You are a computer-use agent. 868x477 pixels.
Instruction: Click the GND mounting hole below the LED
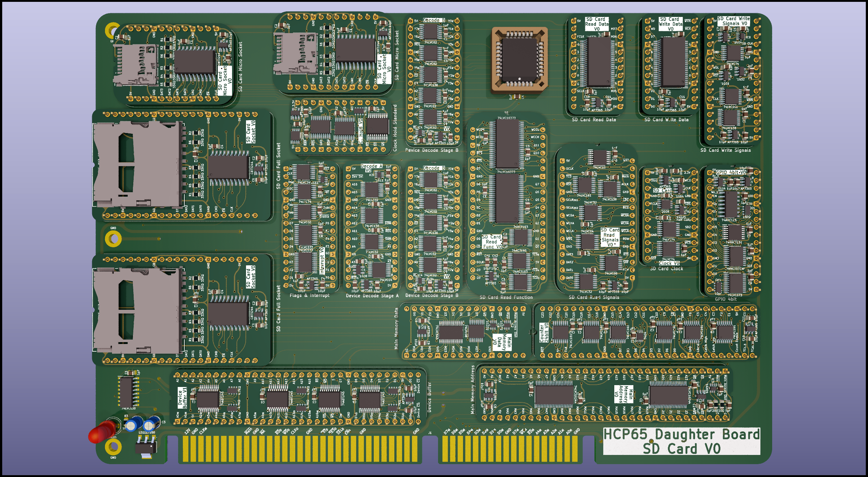[x=113, y=447]
